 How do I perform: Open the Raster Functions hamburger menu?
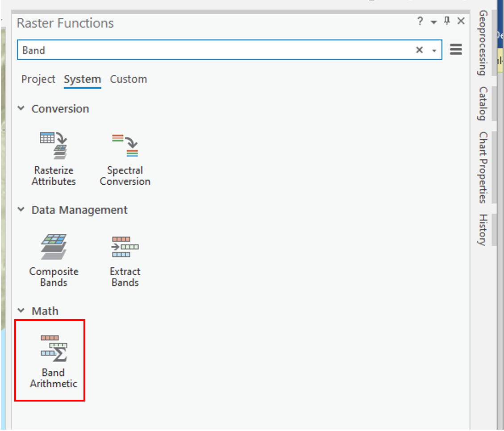[x=456, y=50]
